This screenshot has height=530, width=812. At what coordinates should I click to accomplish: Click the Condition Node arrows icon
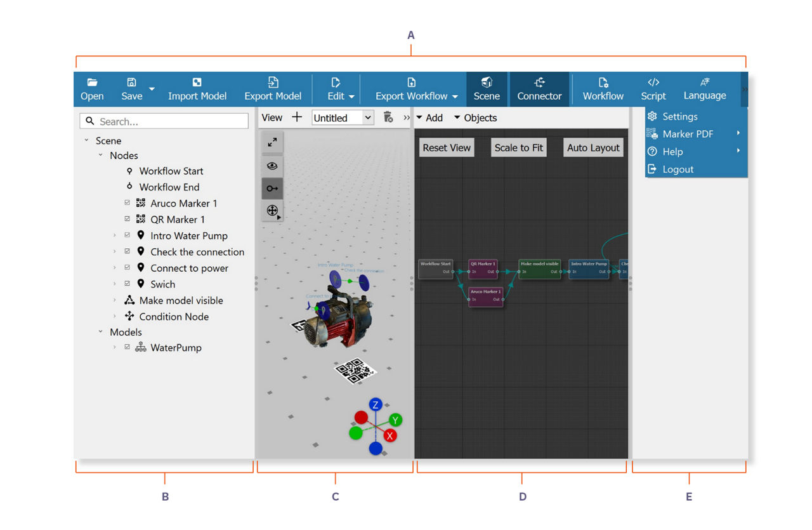tap(129, 316)
